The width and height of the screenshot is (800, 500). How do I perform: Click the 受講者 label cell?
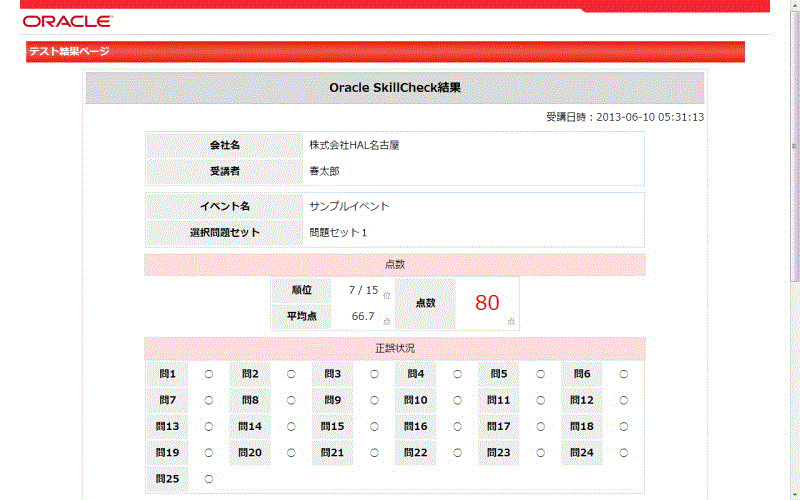point(224,171)
